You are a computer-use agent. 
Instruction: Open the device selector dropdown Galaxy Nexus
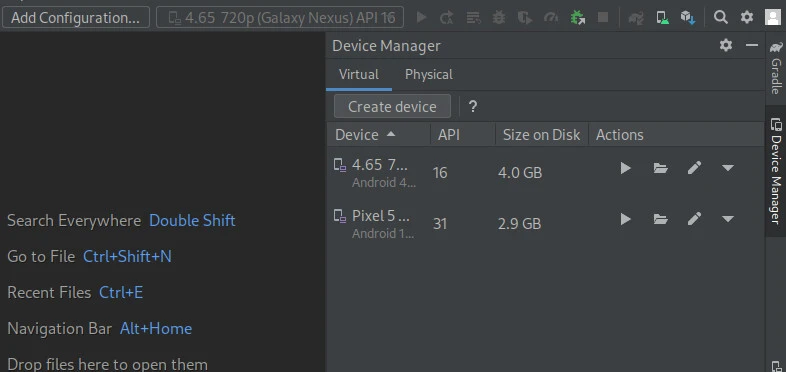[x=280, y=18]
